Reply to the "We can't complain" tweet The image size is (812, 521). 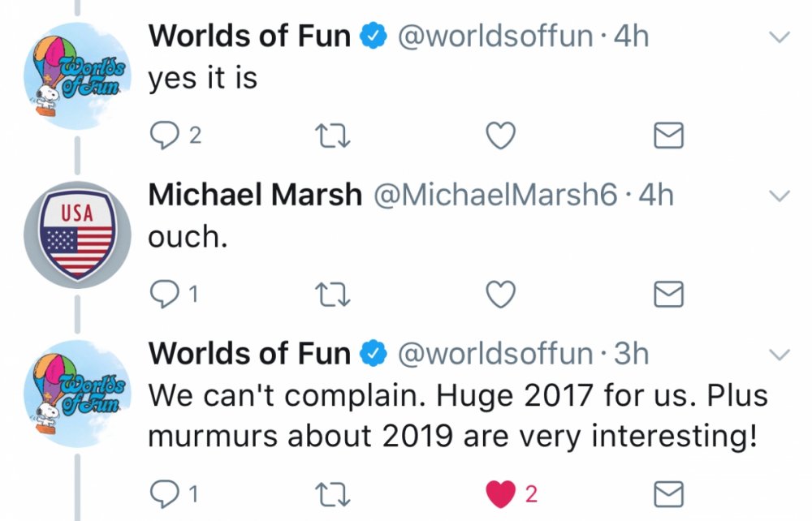pyautogui.click(x=164, y=493)
